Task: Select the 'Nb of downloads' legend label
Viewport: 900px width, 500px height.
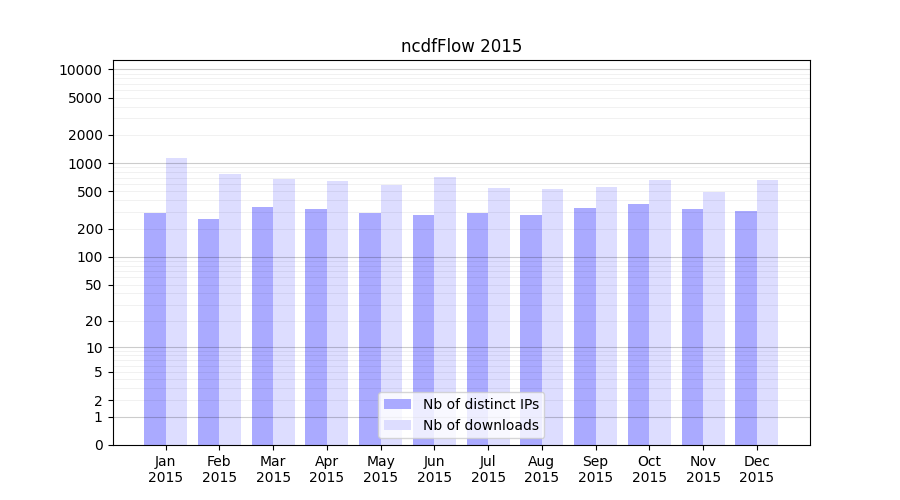Action: point(480,425)
